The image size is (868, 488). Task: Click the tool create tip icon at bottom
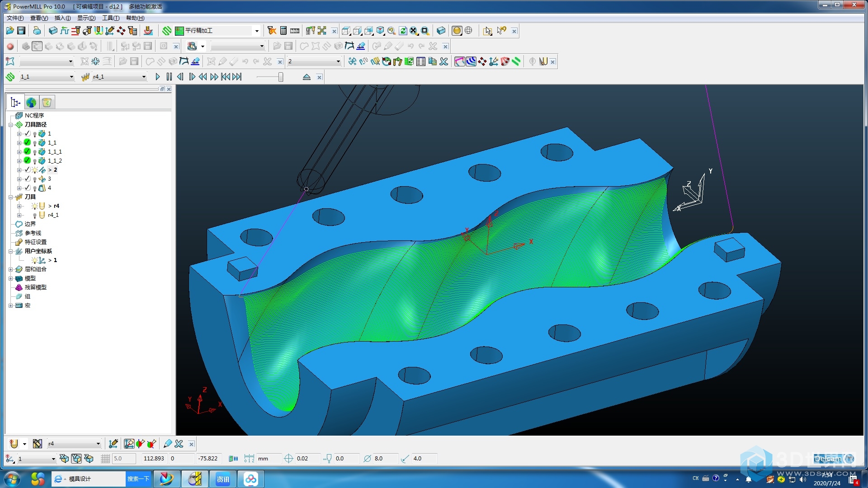pyautogui.click(x=14, y=444)
